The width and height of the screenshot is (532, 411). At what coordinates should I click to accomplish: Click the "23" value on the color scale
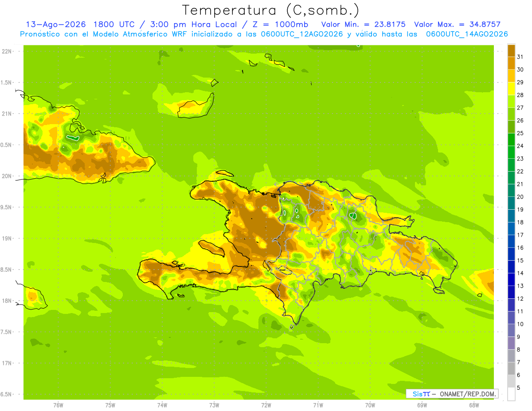520,159
